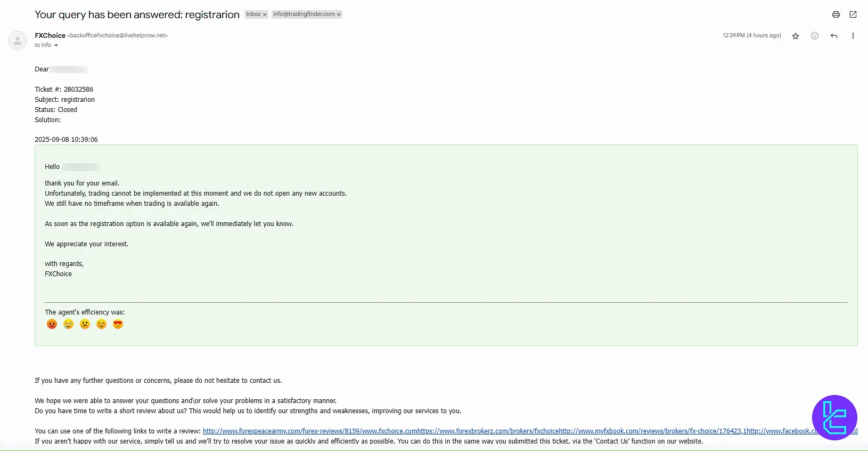
Task: Click the purple TradingFinder logo badge
Action: (x=834, y=417)
